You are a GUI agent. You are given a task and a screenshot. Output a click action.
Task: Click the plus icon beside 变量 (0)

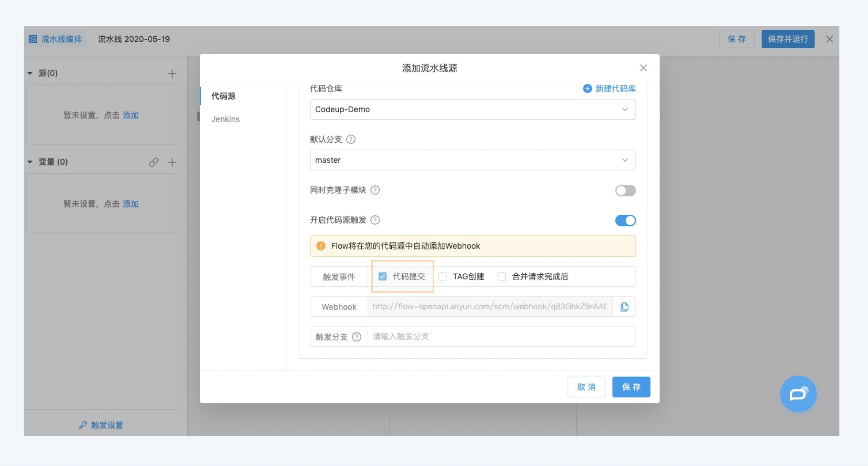tap(172, 162)
